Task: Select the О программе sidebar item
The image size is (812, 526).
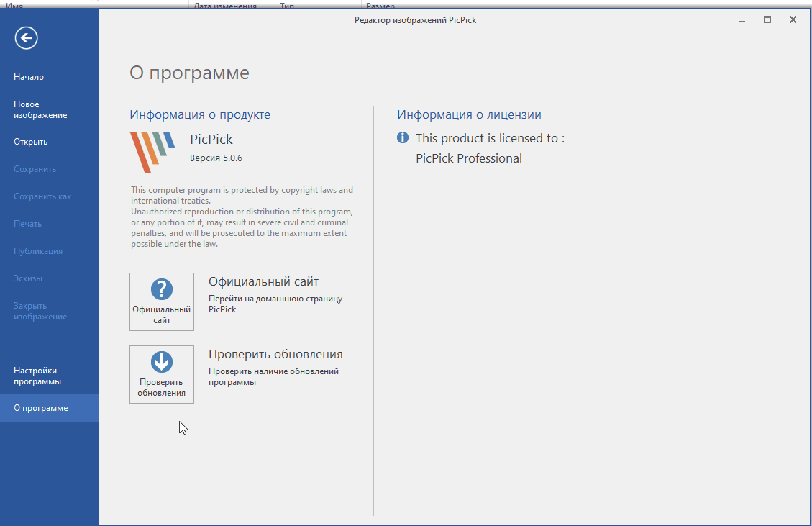Action: (x=41, y=408)
